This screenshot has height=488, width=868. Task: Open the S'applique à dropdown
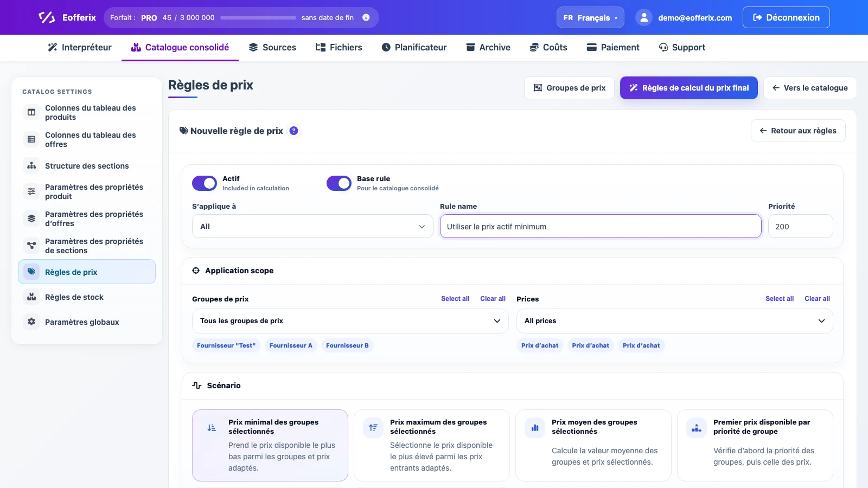(x=312, y=226)
